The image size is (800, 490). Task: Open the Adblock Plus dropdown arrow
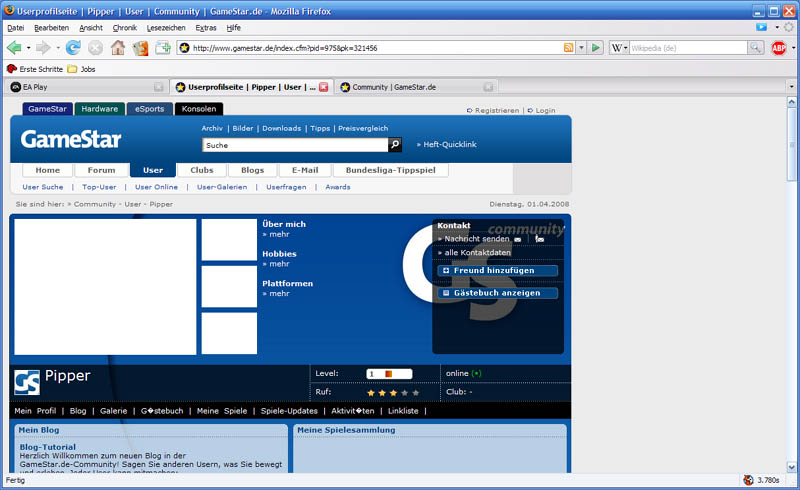793,48
